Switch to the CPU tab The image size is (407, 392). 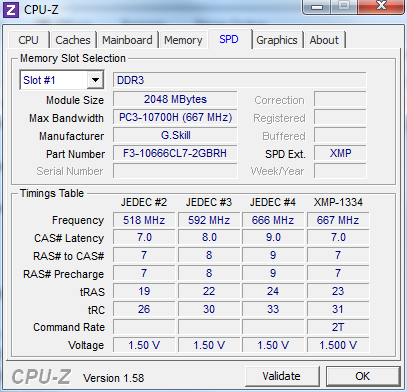pyautogui.click(x=28, y=40)
